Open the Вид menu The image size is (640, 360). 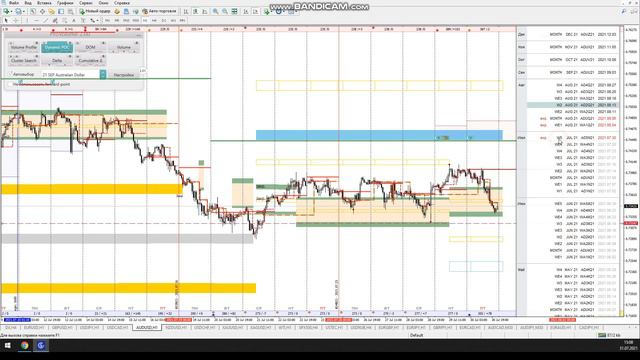tap(28, 3)
